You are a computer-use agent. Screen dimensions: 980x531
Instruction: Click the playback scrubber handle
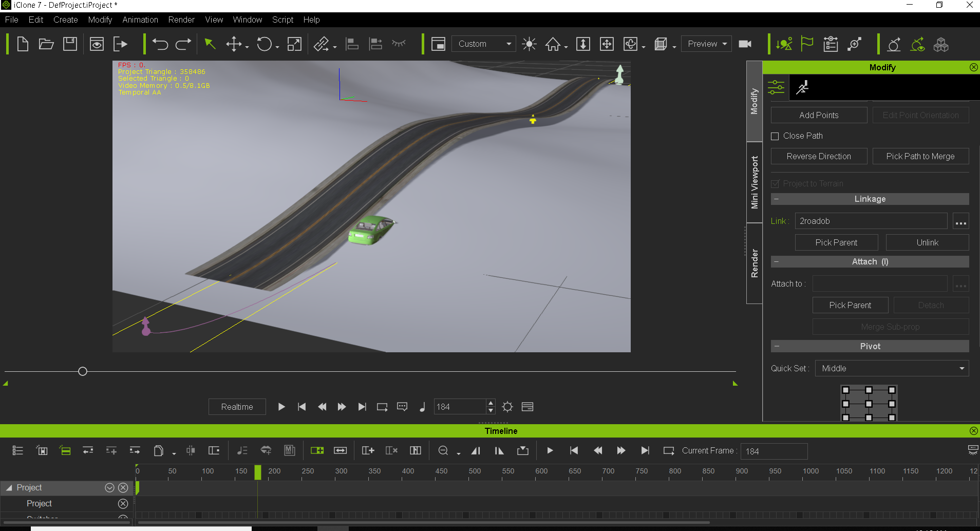83,371
